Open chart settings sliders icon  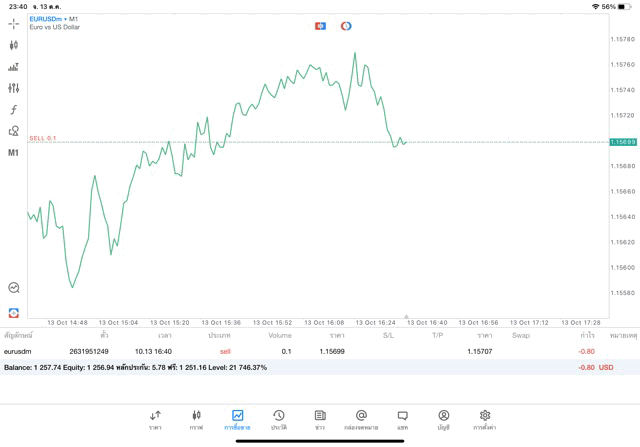pos(14,88)
